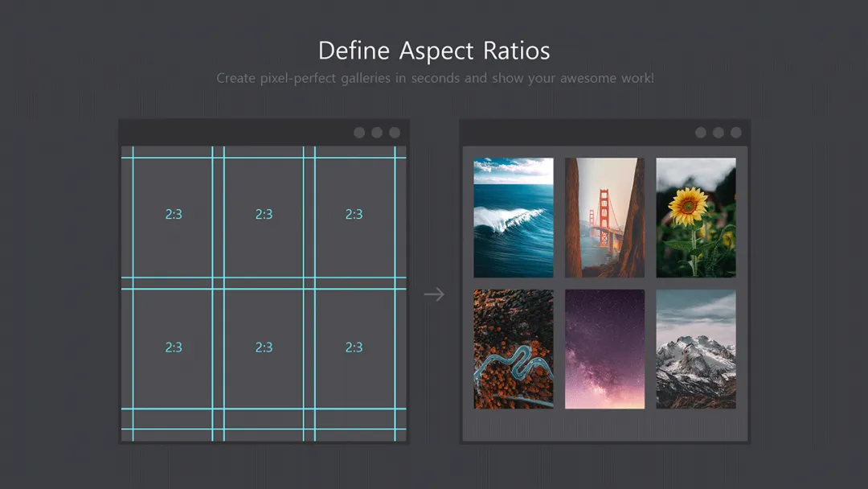
Task: Select the snowy mountain photo
Action: (695, 349)
